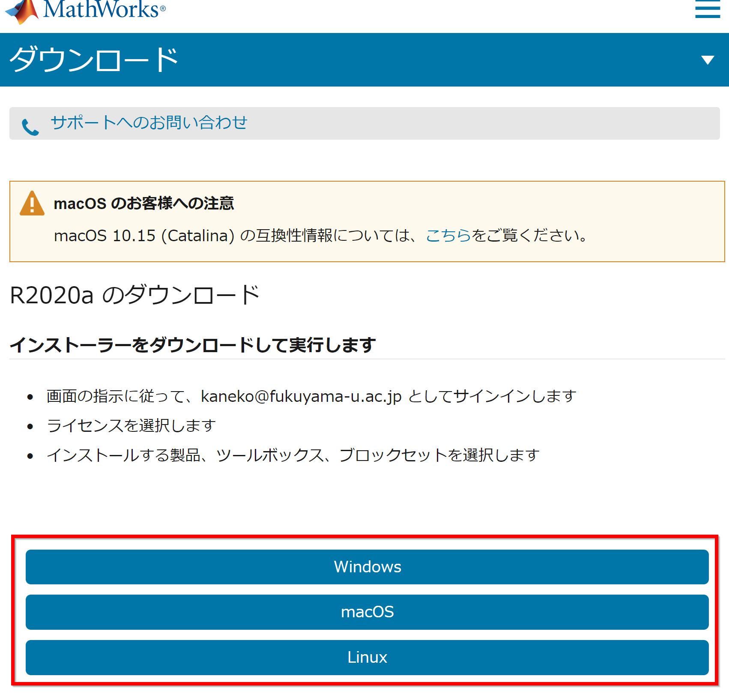Download the Windows installer

click(x=367, y=567)
